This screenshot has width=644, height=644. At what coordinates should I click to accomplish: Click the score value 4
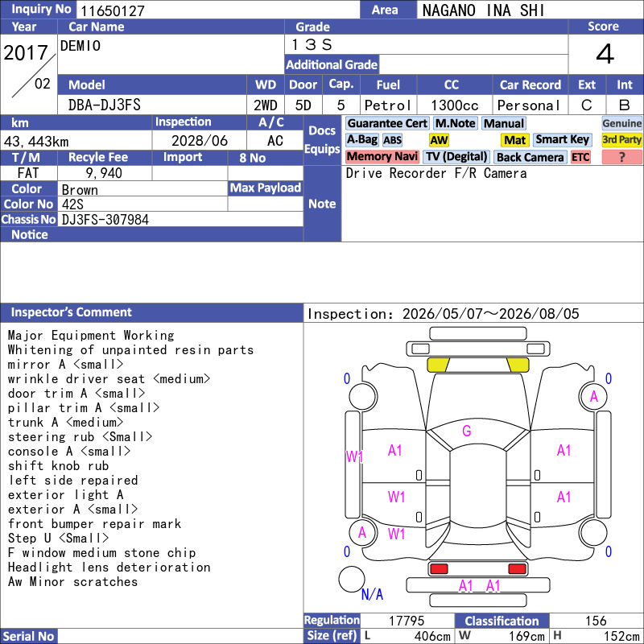605,54
